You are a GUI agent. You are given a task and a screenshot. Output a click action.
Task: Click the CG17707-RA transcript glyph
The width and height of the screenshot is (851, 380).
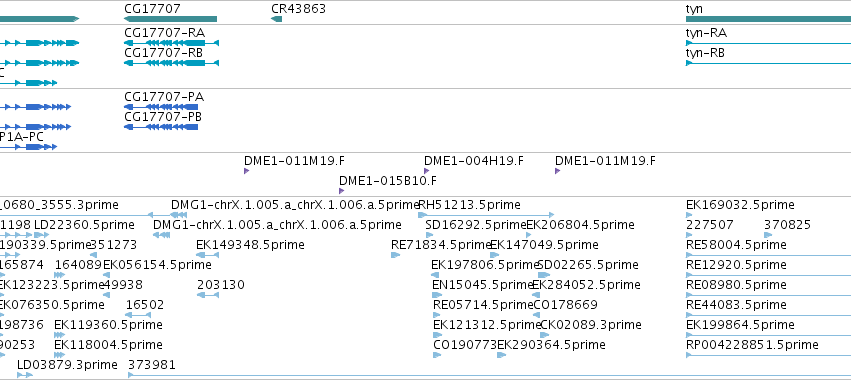172,43
